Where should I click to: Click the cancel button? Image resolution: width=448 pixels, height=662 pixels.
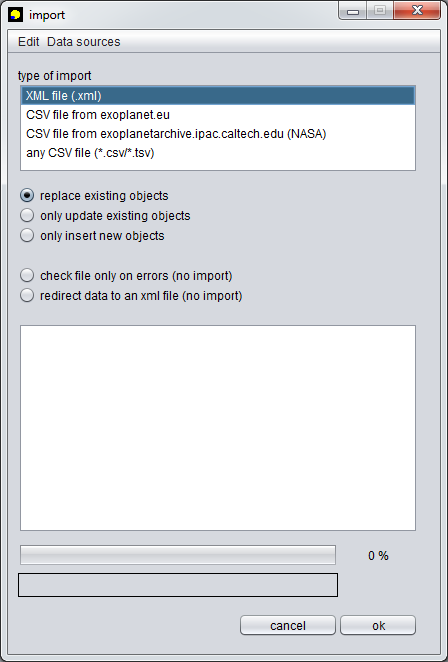(x=288, y=625)
